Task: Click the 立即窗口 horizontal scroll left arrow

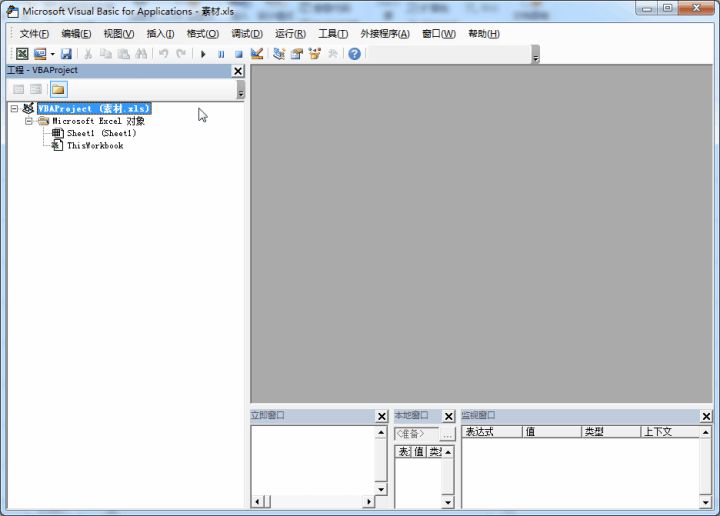Action: tap(257, 502)
